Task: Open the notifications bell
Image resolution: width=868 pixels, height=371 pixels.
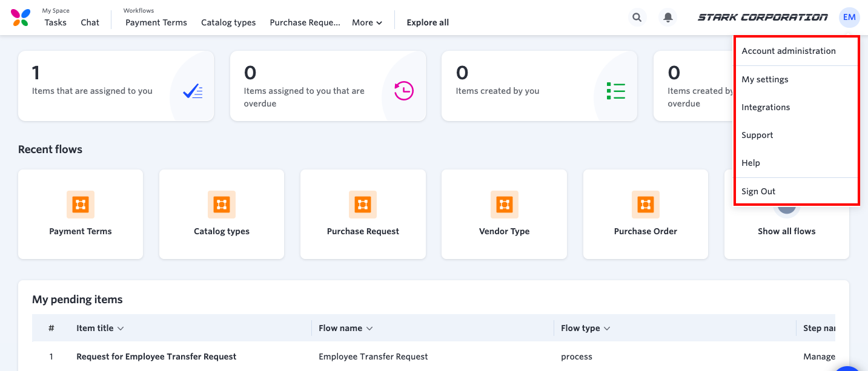Action: (x=668, y=18)
